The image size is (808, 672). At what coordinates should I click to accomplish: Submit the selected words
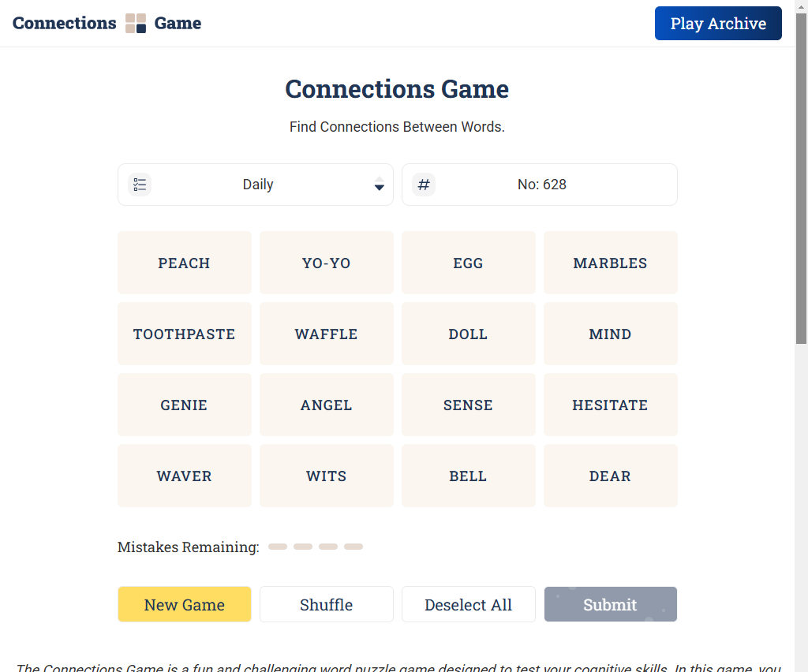click(610, 605)
